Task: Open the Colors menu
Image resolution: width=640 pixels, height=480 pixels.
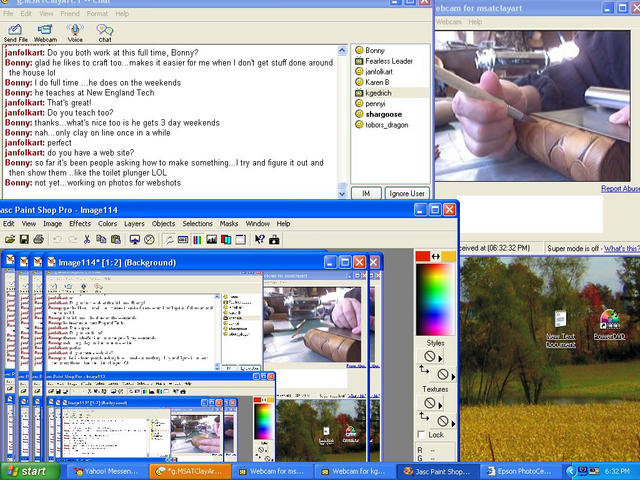Action: 107,224
